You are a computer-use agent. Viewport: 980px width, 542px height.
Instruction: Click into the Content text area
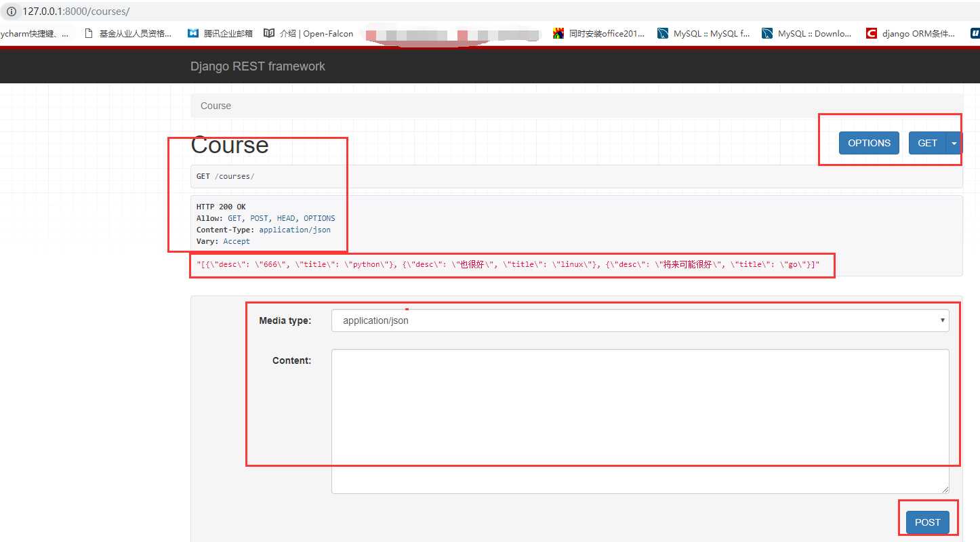pos(640,421)
